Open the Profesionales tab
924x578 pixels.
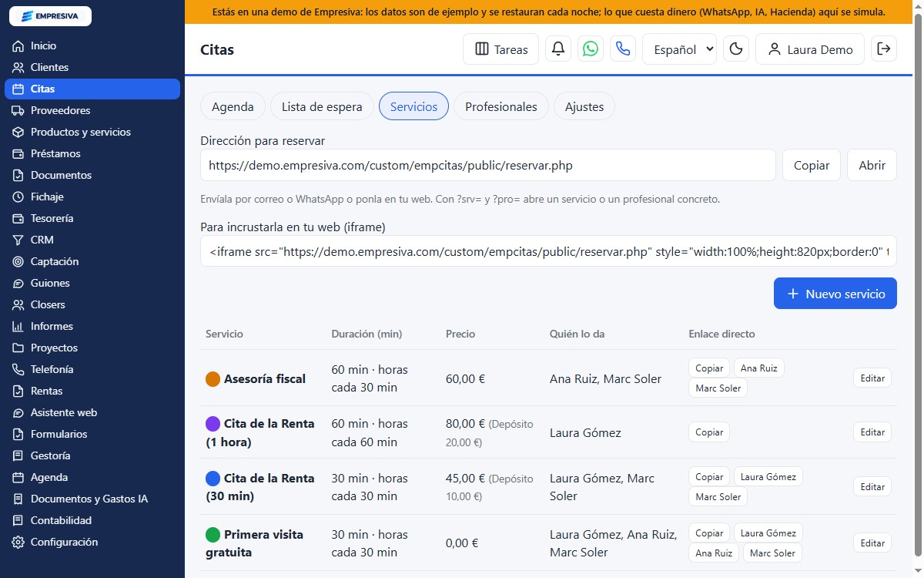501,106
